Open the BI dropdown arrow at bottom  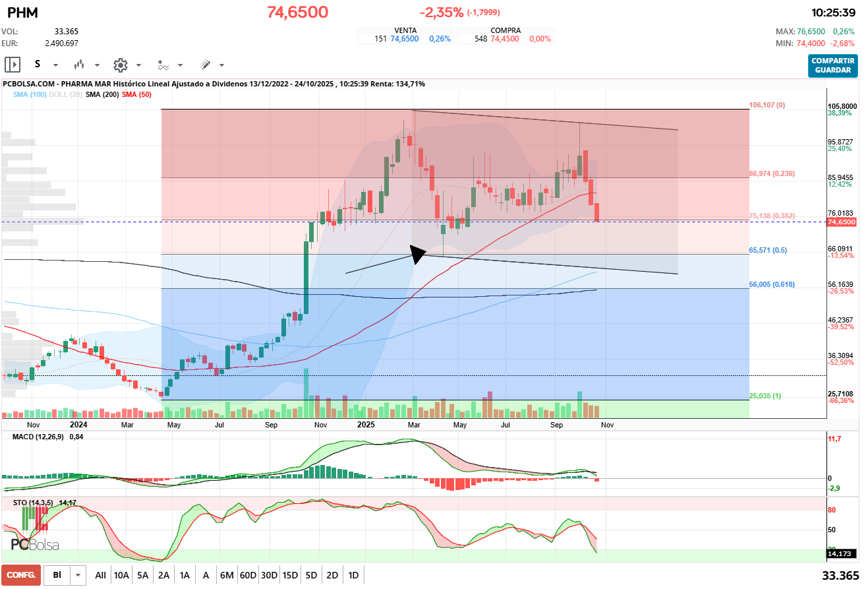pos(78,575)
